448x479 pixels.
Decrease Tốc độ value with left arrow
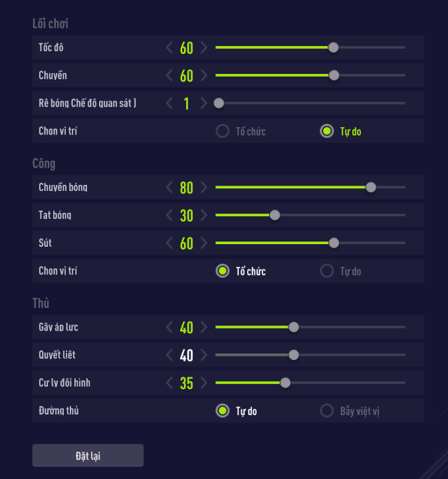point(169,48)
